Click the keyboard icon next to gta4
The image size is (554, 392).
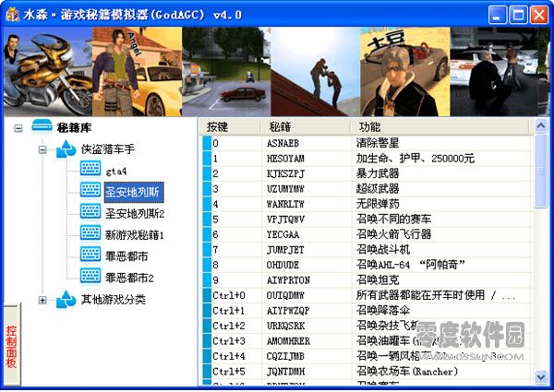pos(90,168)
